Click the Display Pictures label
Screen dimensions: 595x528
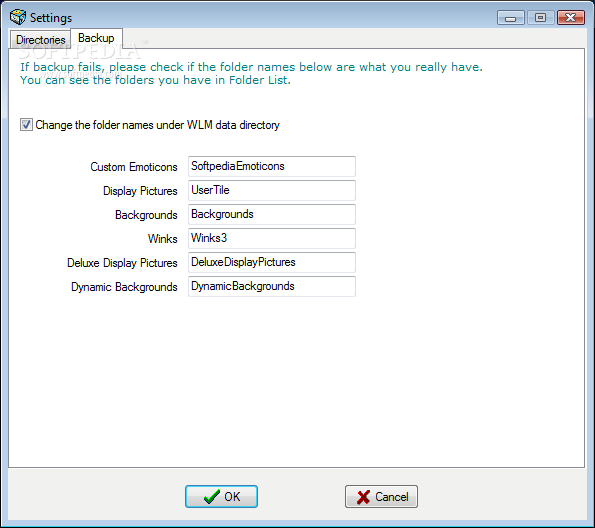(140, 191)
